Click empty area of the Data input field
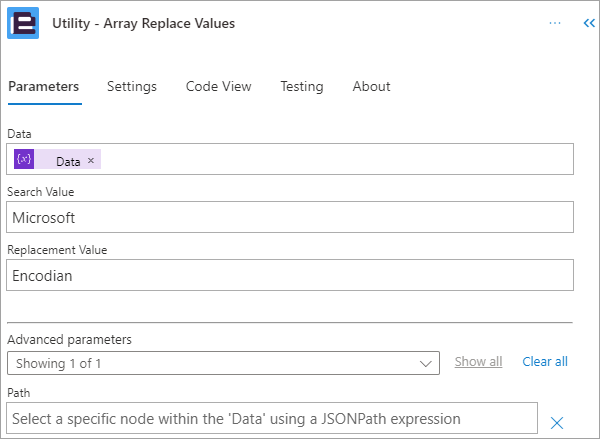This screenshot has height=439, width=600. pyautogui.click(x=337, y=159)
